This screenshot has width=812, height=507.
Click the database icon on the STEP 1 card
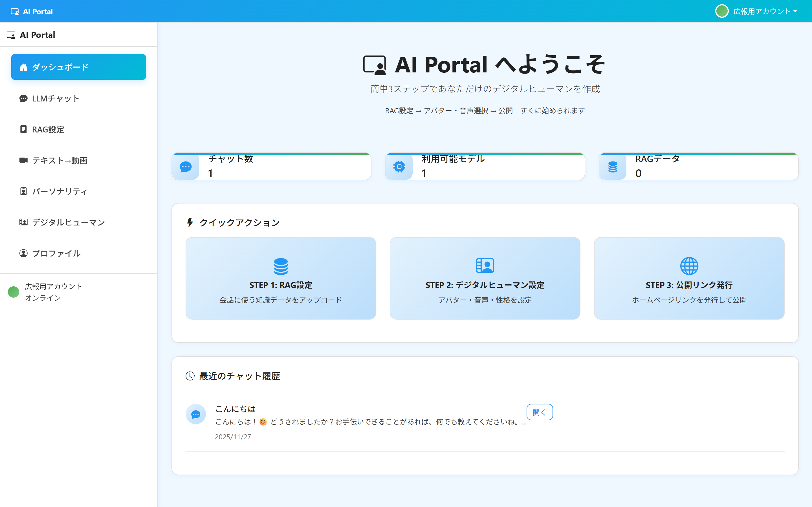pos(281,265)
